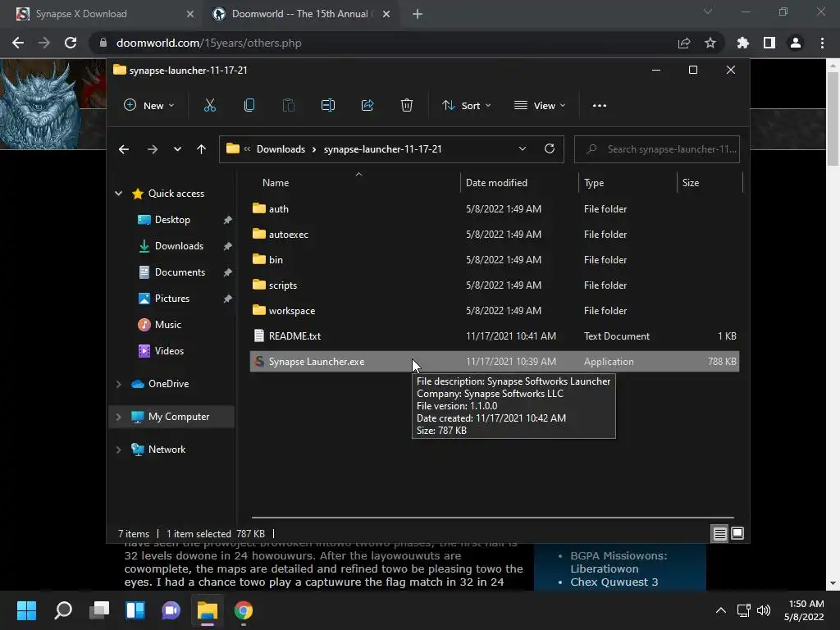Open Chrome three-dot menu
The height and width of the screenshot is (630, 840).
pos(822,43)
